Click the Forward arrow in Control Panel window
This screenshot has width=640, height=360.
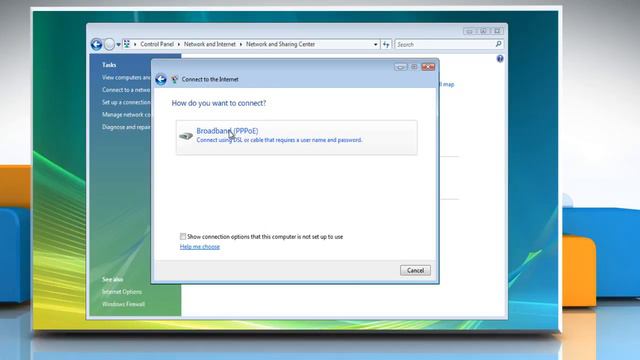pos(109,44)
